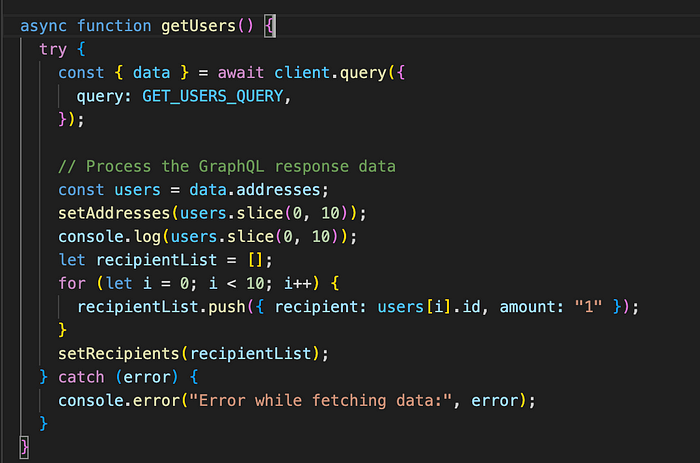Click the 'await' keyword
This screenshot has width=700, height=463.
click(x=241, y=72)
